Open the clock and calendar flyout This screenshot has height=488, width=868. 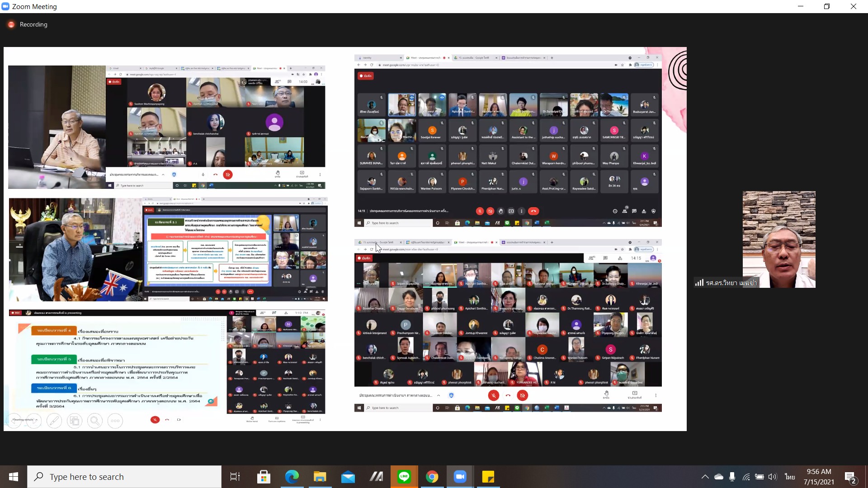pyautogui.click(x=819, y=477)
